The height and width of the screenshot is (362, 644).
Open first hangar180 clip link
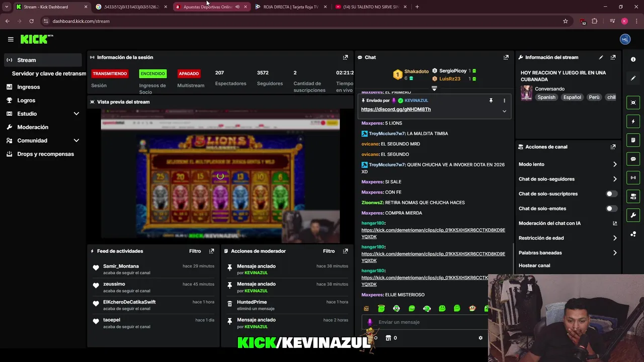(x=433, y=233)
